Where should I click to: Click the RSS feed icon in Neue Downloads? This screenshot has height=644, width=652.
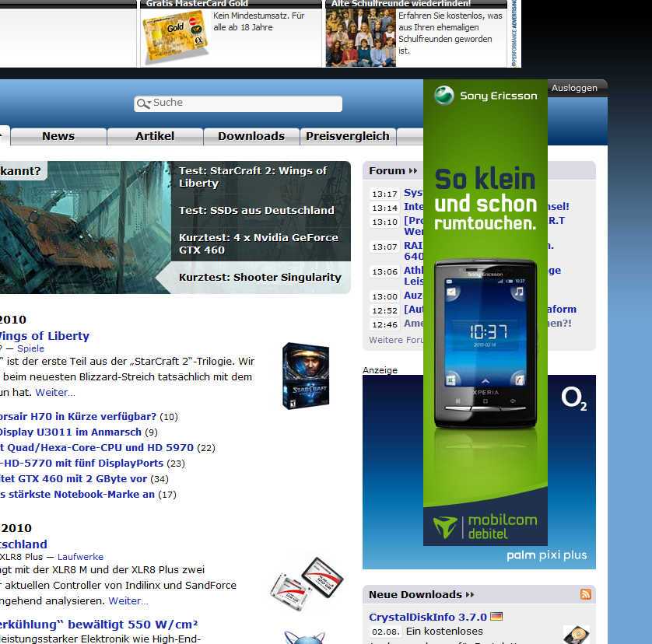(585, 594)
